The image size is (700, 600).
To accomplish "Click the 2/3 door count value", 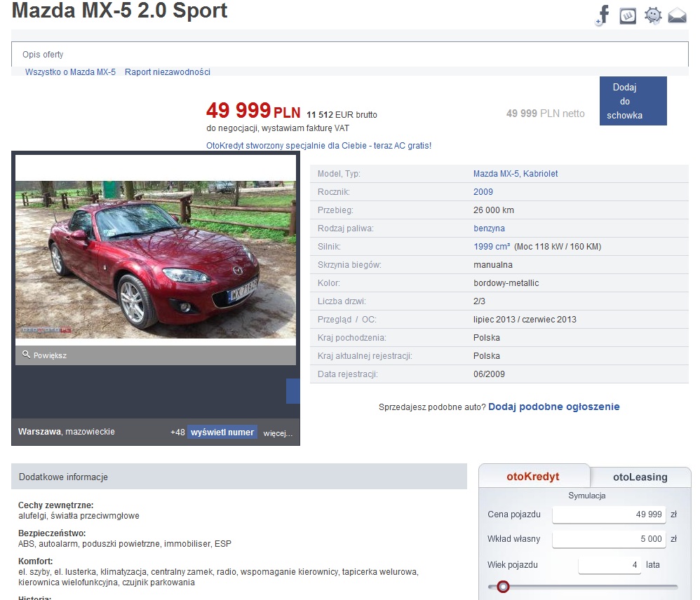I will 479,301.
